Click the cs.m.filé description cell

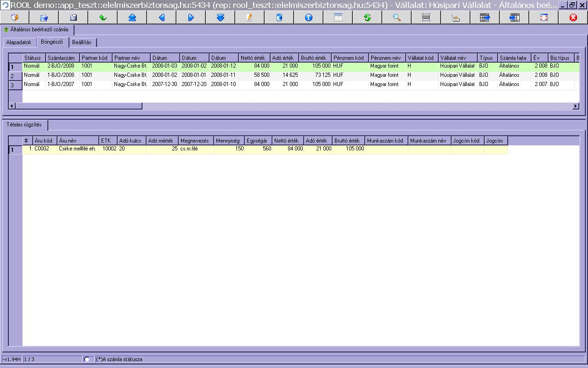(196, 149)
